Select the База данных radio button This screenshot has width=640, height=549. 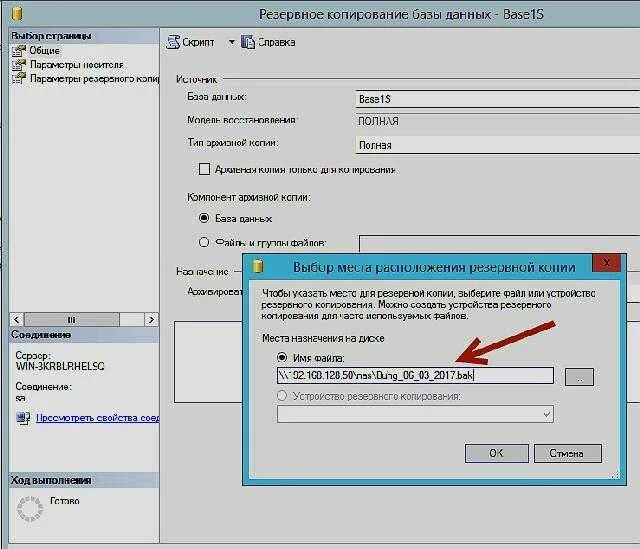coord(204,218)
